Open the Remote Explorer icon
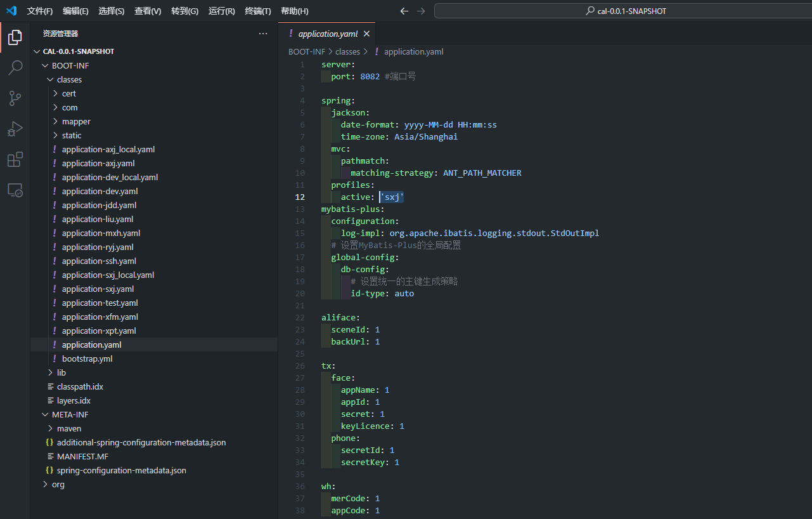812x519 pixels. pos(15,190)
